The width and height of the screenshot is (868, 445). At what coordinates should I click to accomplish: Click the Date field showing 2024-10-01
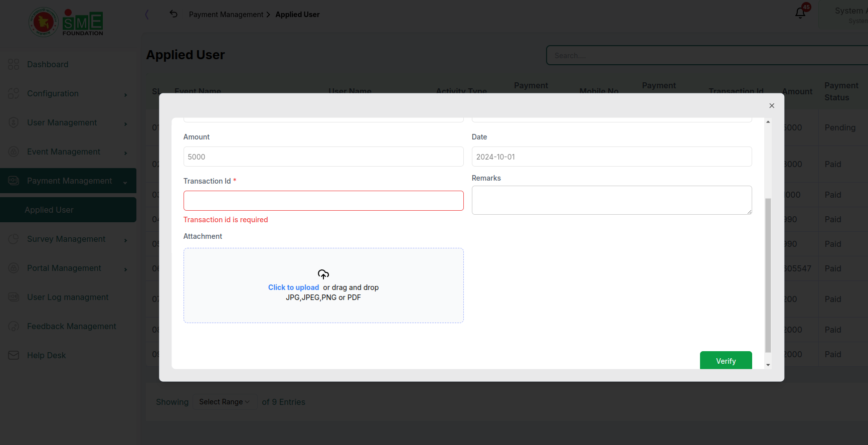pos(612,157)
